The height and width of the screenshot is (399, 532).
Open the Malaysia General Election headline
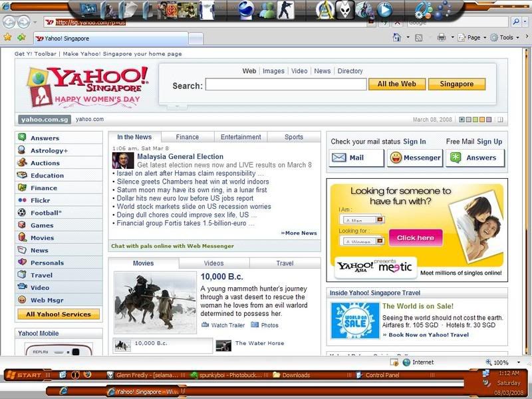[x=180, y=157]
